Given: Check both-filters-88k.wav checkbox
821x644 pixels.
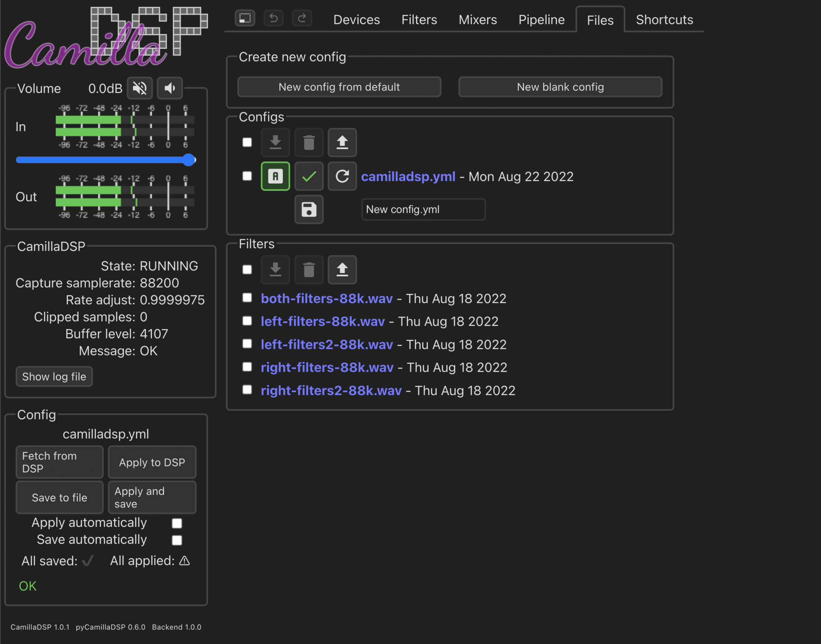Looking at the screenshot, I should (x=247, y=298).
